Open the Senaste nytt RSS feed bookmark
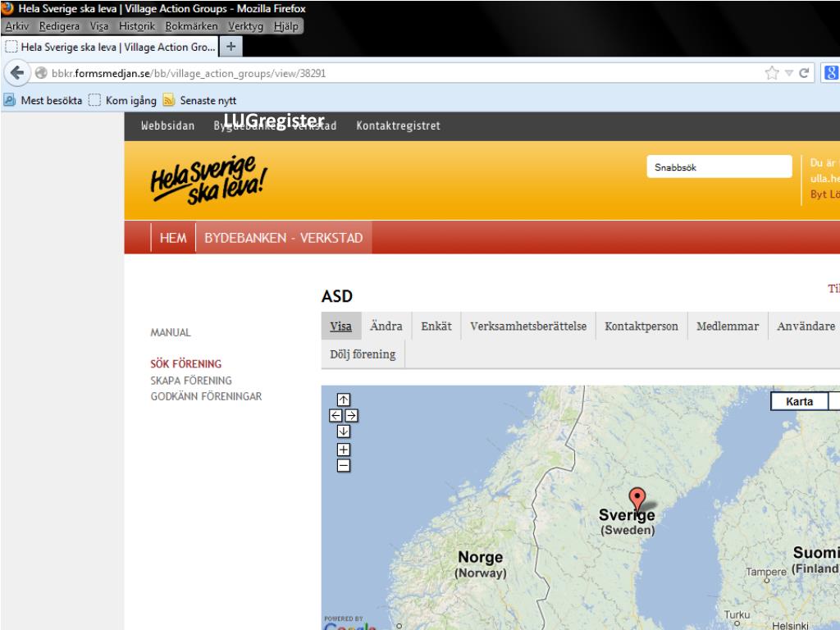840x630 pixels. (199, 100)
